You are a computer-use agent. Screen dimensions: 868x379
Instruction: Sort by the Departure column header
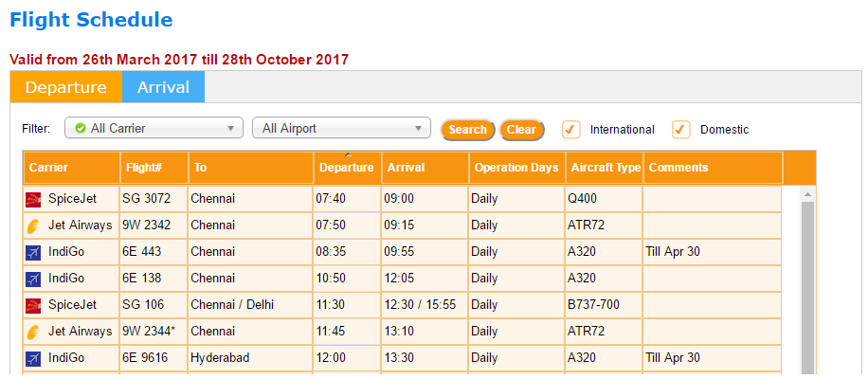point(347,167)
